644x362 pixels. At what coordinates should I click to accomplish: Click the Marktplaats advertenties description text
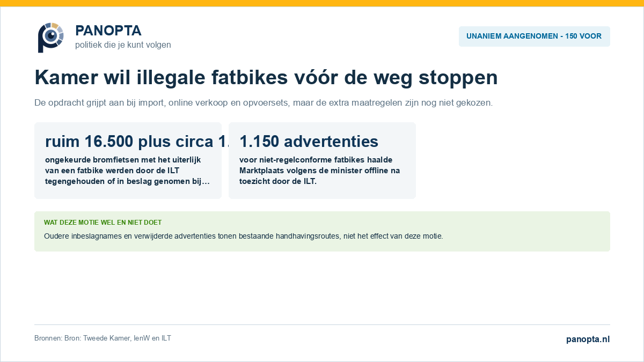point(320,171)
